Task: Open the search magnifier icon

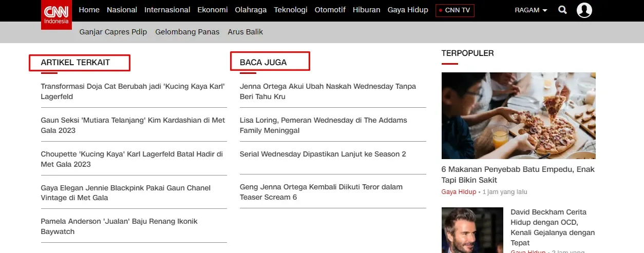Action: [563, 10]
